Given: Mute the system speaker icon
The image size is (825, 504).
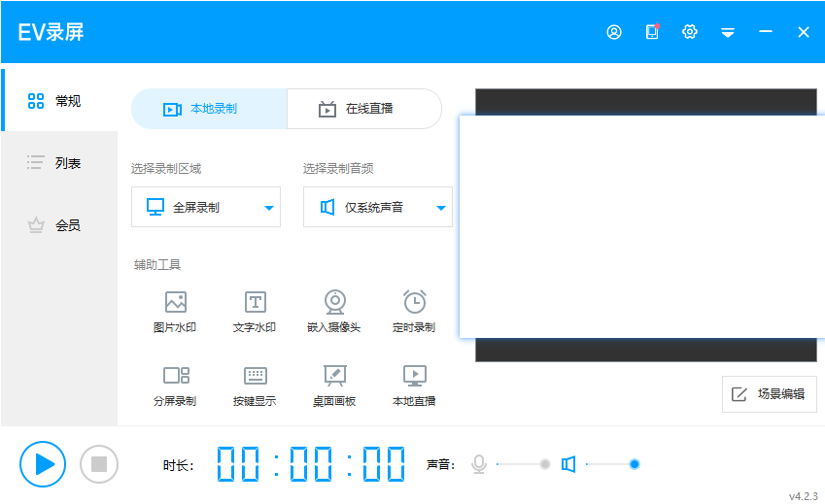Looking at the screenshot, I should 568,464.
